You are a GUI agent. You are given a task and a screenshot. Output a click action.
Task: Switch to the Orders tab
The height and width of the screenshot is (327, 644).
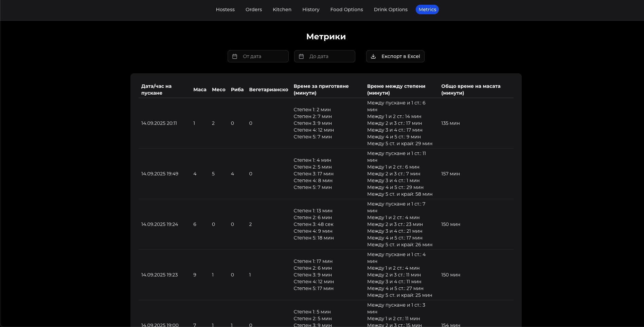pyautogui.click(x=254, y=9)
